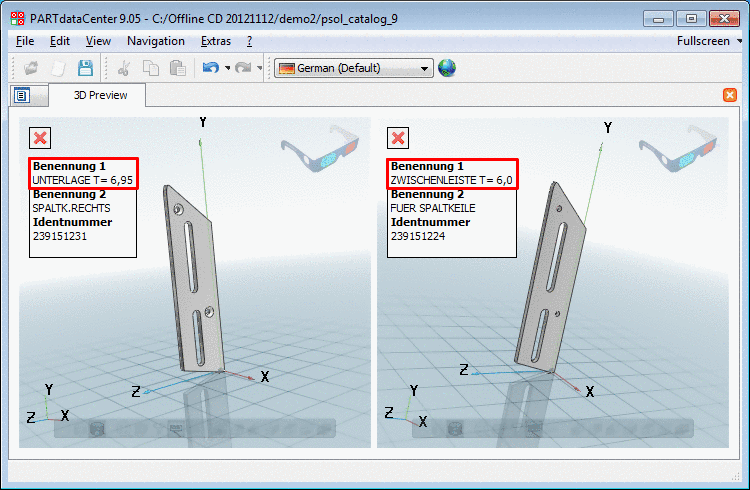Close the left part preview with red X
750x490 pixels.
click(40, 138)
